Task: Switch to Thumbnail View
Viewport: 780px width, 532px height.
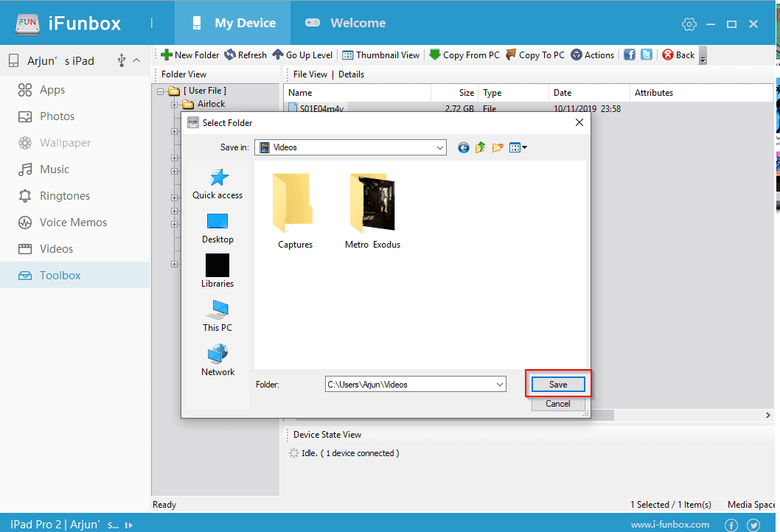Action: pyautogui.click(x=381, y=55)
